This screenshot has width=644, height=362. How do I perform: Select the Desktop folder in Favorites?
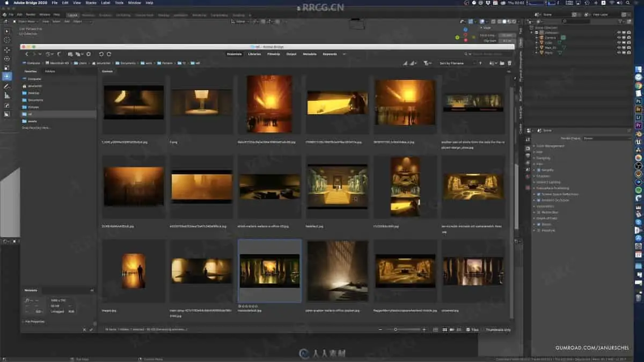click(x=33, y=93)
